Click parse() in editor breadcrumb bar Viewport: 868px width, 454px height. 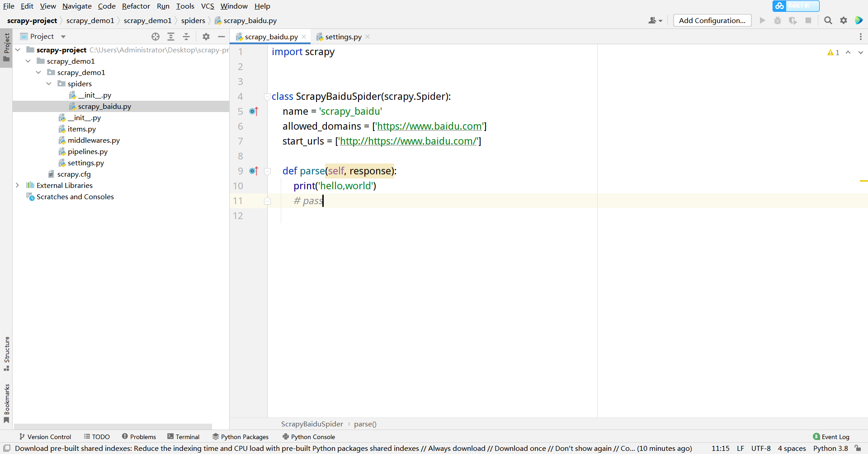pos(365,424)
